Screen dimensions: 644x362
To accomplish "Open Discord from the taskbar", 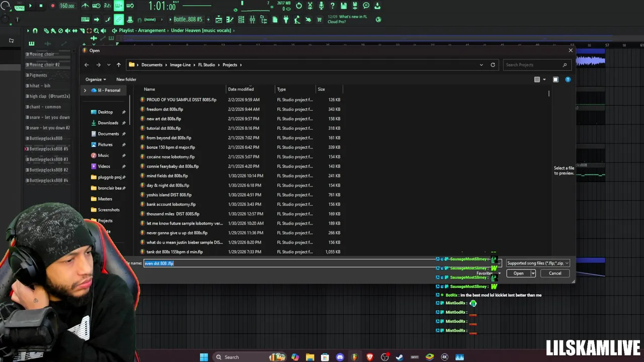I will pyautogui.click(x=340, y=357).
